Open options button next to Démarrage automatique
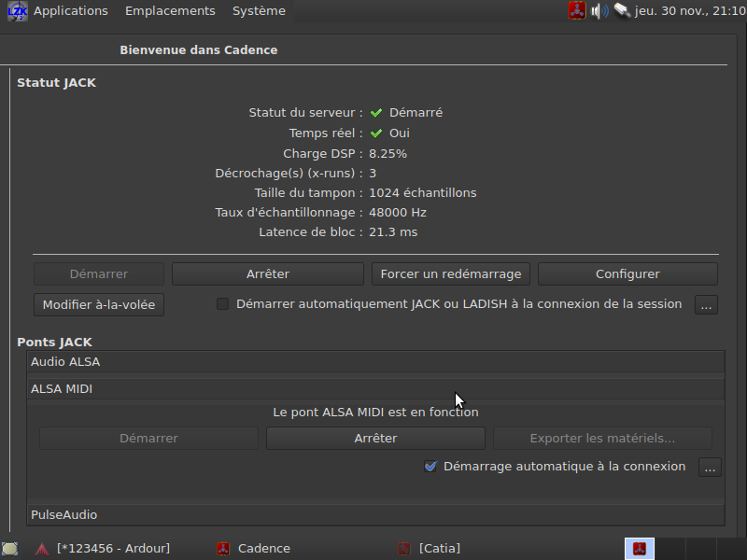Viewport: 747px width, 560px height. pyautogui.click(x=710, y=468)
